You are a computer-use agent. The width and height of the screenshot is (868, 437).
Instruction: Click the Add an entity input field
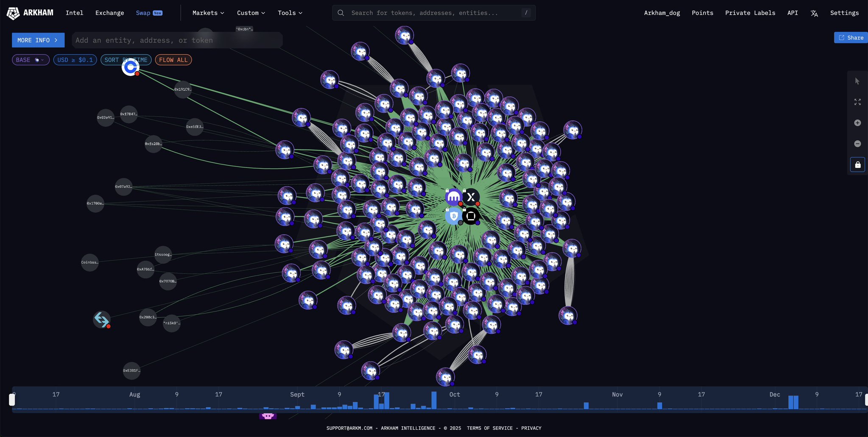pos(177,40)
